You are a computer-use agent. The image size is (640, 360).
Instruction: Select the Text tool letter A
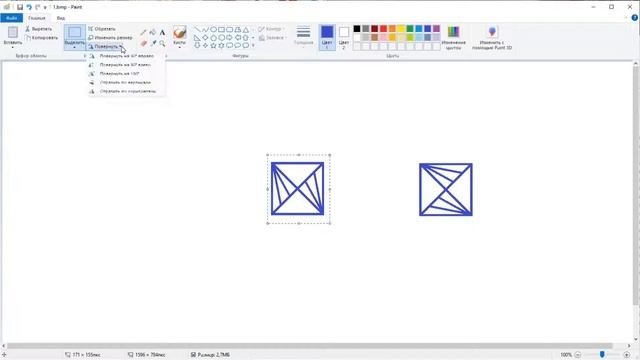[162, 32]
